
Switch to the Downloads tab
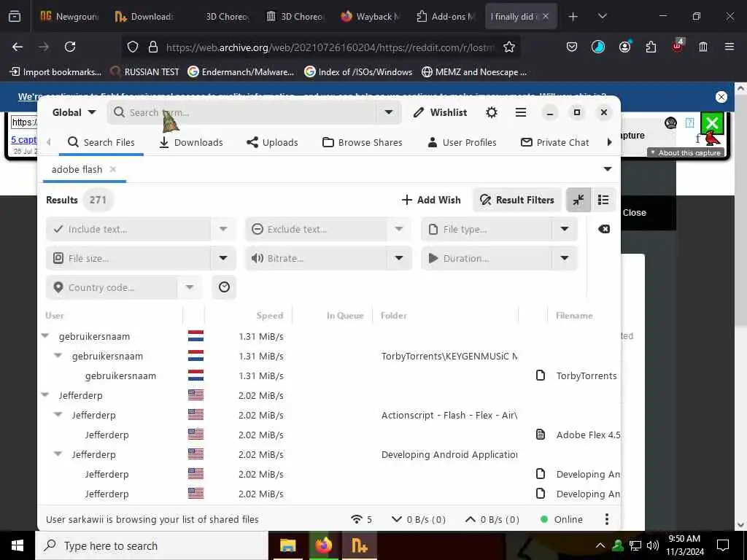tap(191, 142)
